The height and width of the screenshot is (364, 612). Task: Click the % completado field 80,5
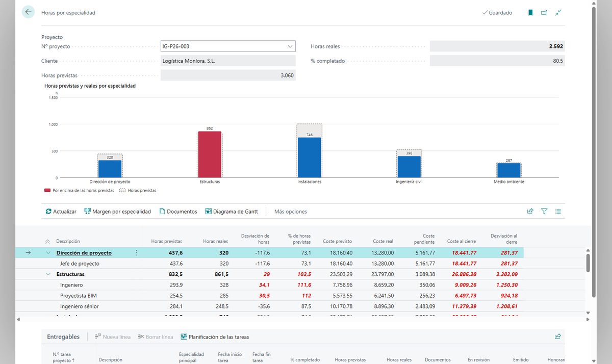click(497, 61)
